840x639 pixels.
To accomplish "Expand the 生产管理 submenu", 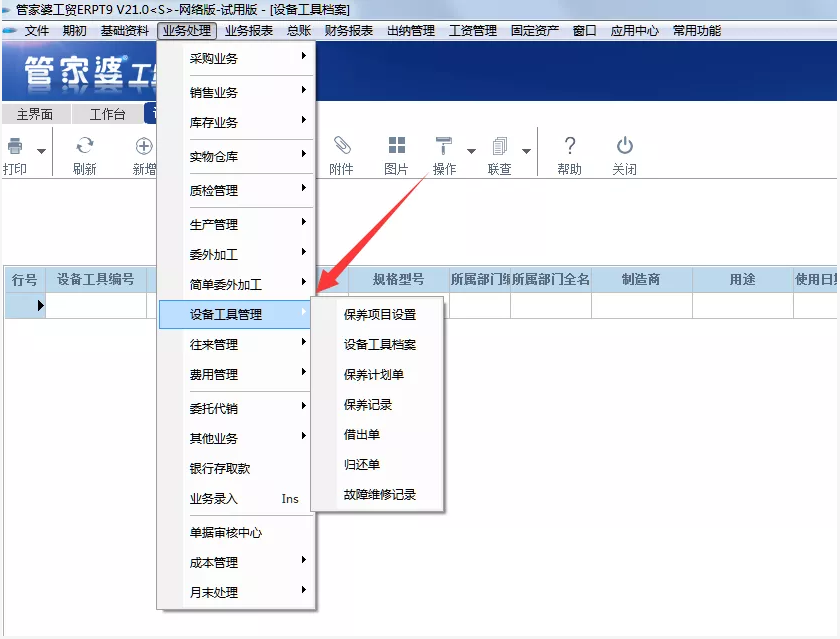I will click(x=236, y=224).
